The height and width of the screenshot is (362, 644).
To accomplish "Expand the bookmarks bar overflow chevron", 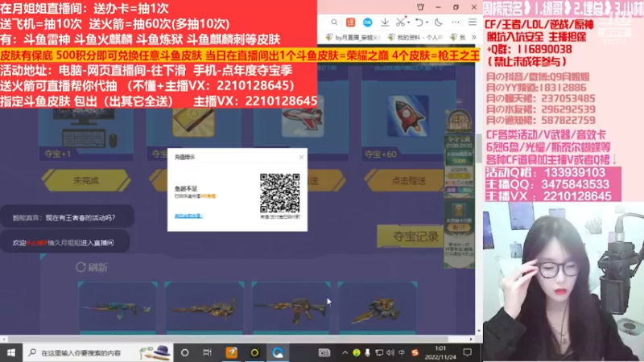I will (x=473, y=37).
